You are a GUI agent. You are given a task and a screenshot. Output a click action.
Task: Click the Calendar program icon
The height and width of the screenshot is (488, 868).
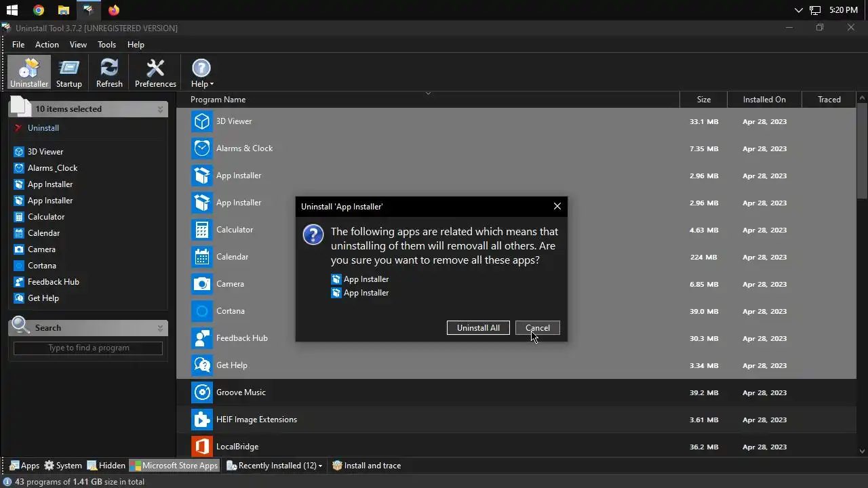tap(201, 257)
